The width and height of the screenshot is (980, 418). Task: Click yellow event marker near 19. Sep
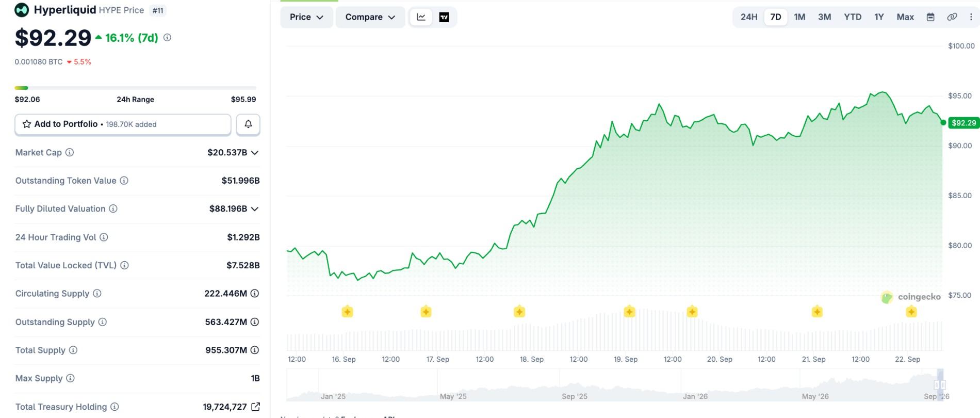[629, 312]
